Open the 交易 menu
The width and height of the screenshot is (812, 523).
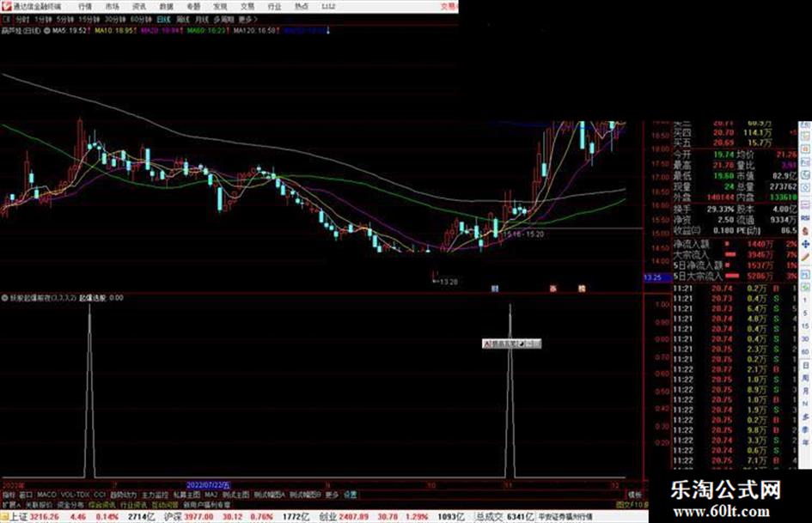pos(247,7)
